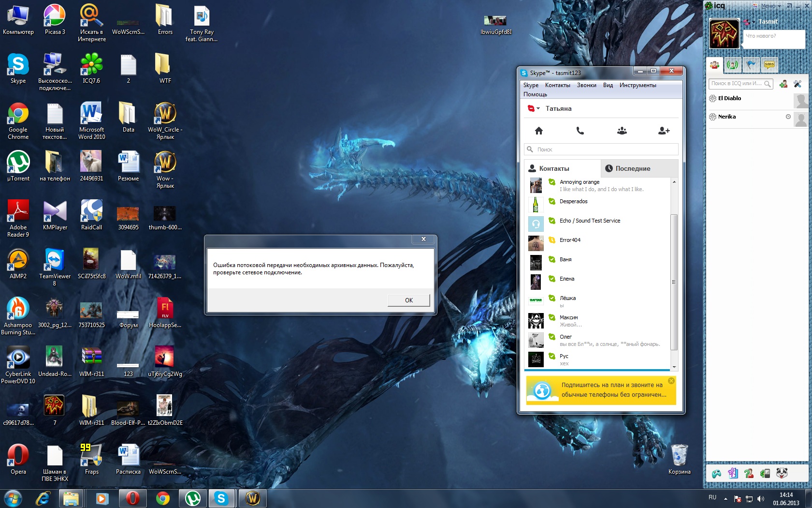Click RU language indicator in taskbar
The width and height of the screenshot is (812, 508).
(x=712, y=497)
